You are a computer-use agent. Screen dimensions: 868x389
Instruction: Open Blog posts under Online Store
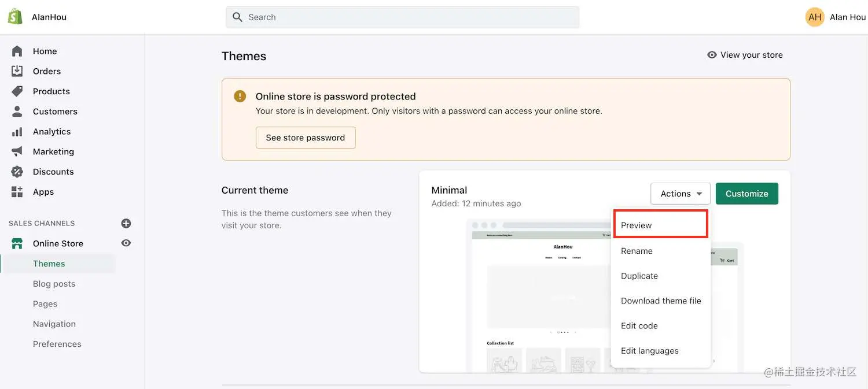click(x=54, y=283)
